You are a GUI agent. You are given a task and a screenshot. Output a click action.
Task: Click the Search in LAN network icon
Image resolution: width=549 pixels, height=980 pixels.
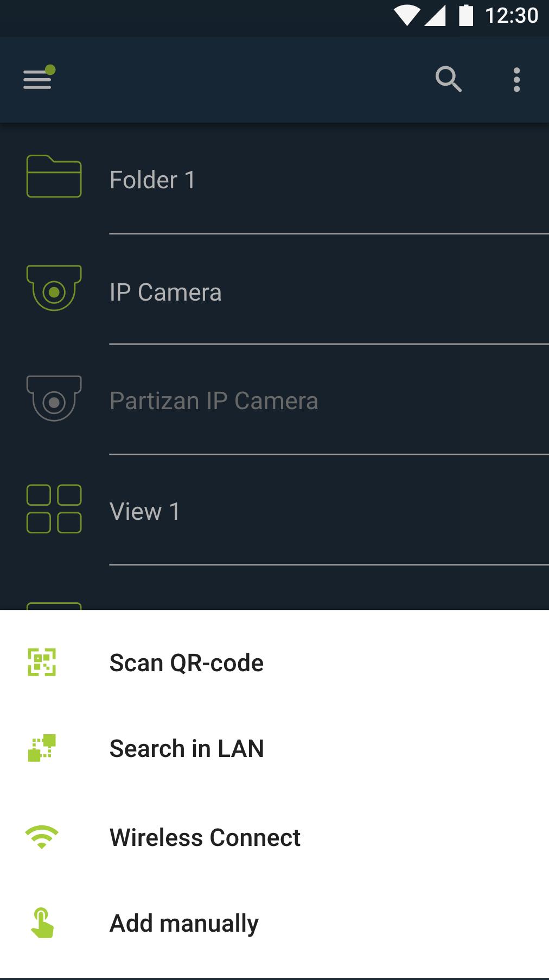42,748
